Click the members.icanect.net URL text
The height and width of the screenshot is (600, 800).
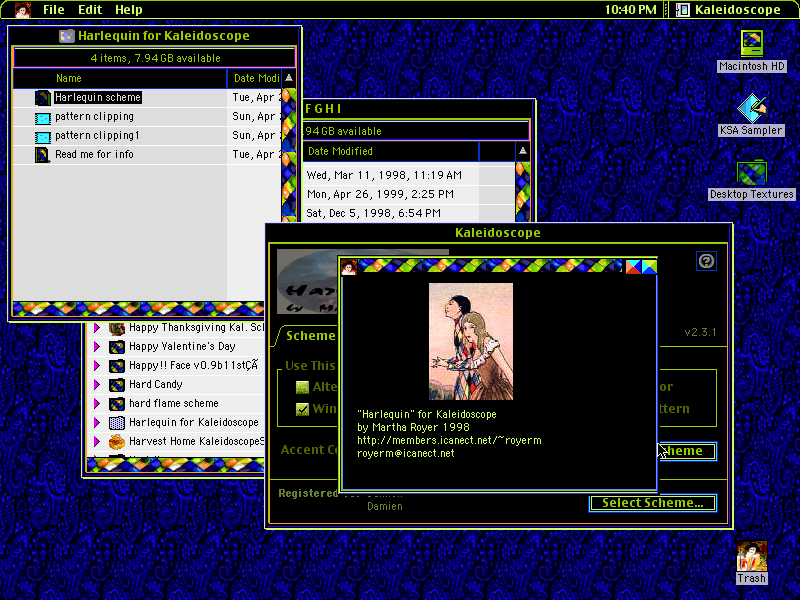point(449,440)
